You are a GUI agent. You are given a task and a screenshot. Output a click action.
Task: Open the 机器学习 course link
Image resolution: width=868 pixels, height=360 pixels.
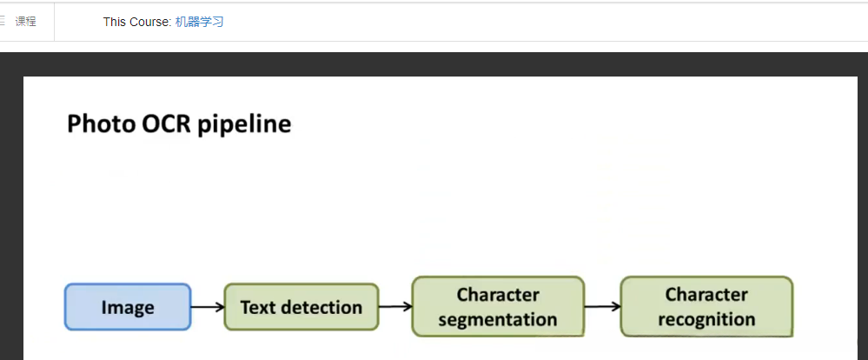[199, 22]
